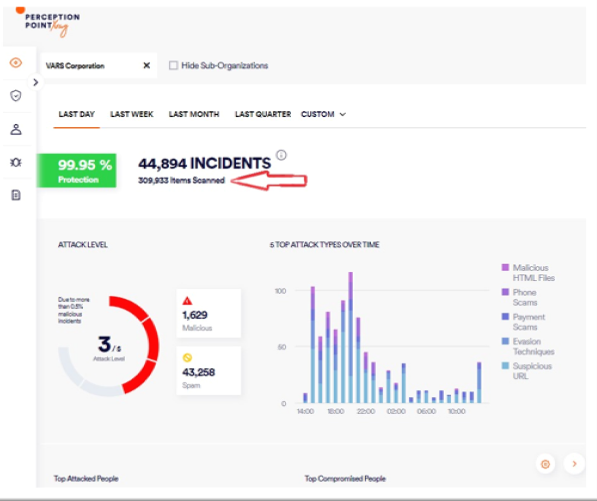Viewport: 597px width, 501px height.
Task: Click the 309,933 Items Scanned text
Action: [181, 180]
